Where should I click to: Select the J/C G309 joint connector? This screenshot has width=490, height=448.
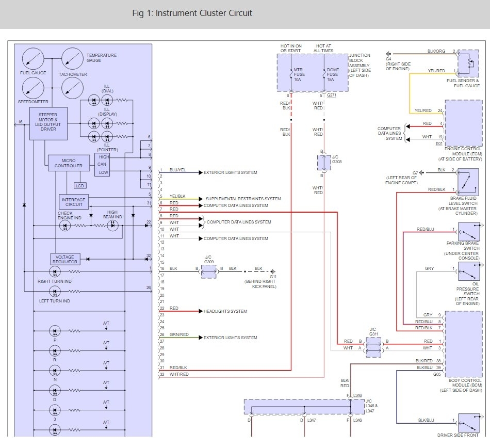point(209,271)
